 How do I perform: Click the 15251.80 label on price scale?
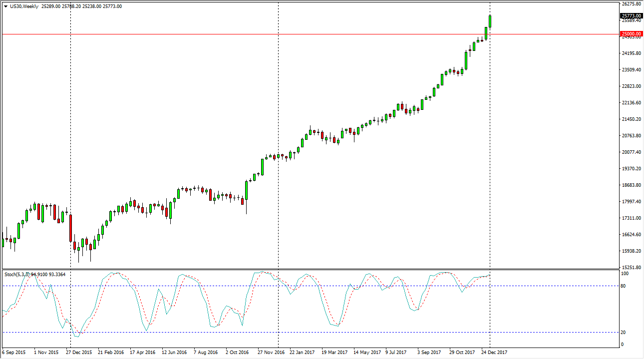click(x=631, y=268)
